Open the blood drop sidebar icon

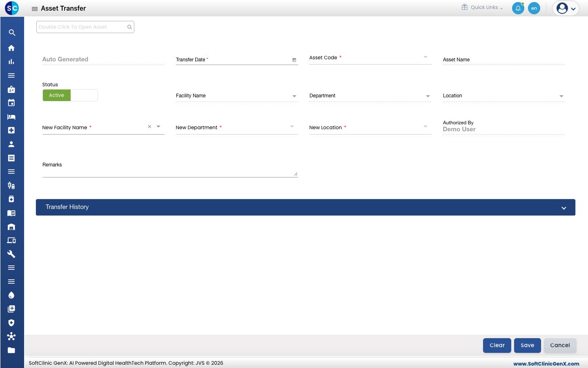click(x=11, y=295)
